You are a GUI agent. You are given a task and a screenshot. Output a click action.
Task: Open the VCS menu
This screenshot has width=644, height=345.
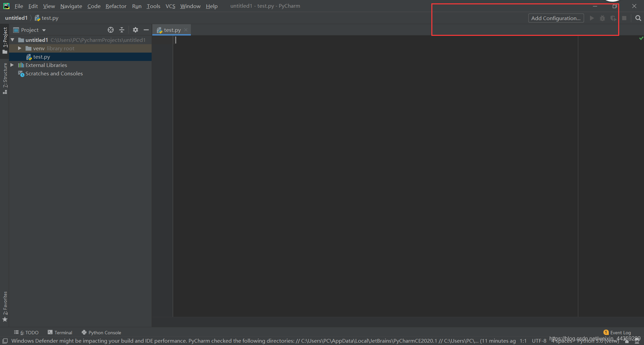point(170,6)
